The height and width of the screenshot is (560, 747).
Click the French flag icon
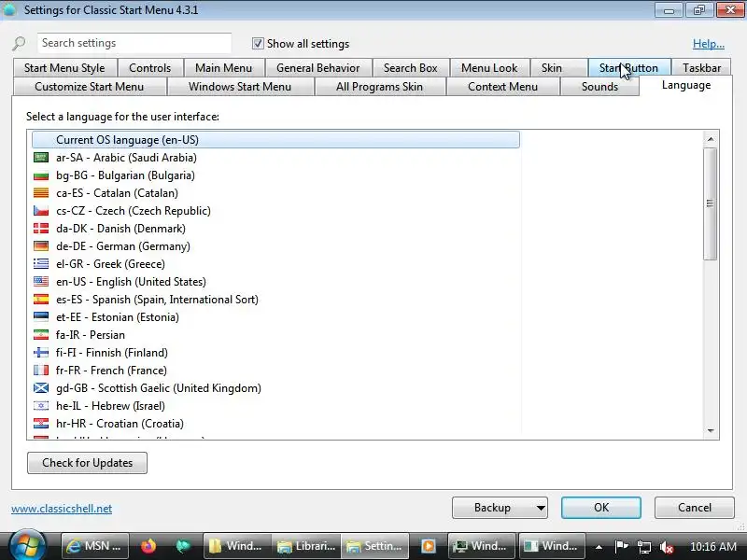tap(41, 370)
